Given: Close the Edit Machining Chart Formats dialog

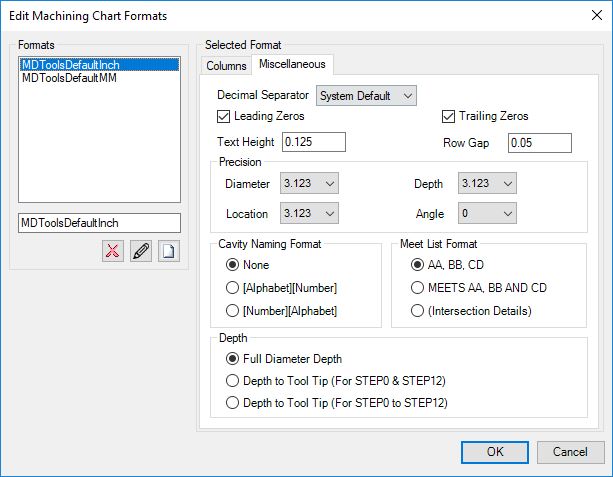Looking at the screenshot, I should 597,15.
